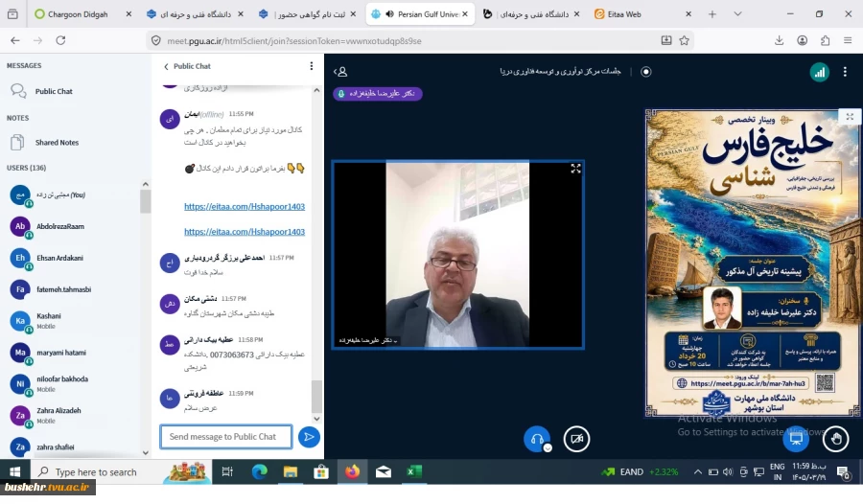Open extensions puzzle icon
863x504 pixels.
825,40
